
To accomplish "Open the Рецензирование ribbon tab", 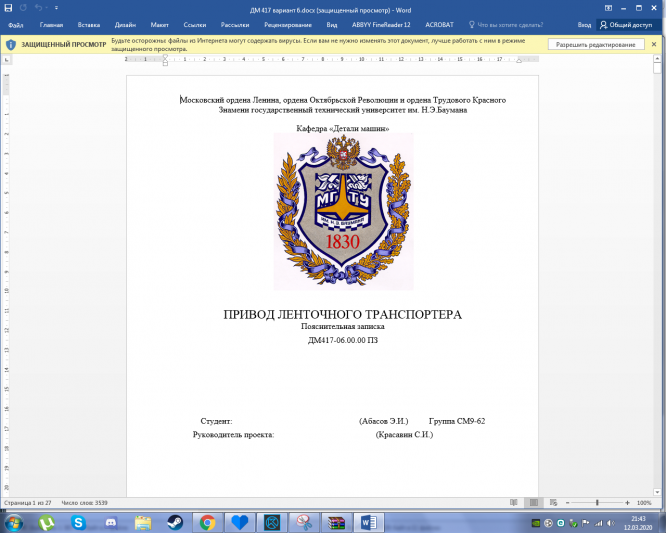I will pyautogui.click(x=288, y=25).
